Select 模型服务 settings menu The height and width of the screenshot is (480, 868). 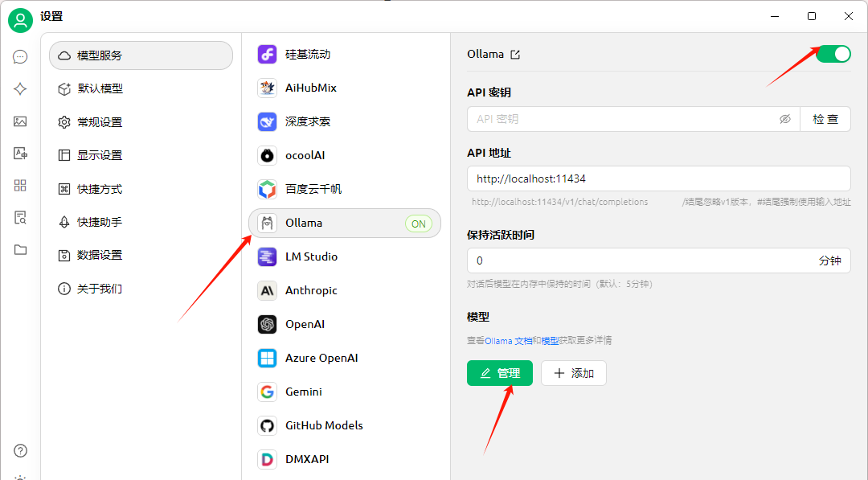(x=141, y=55)
